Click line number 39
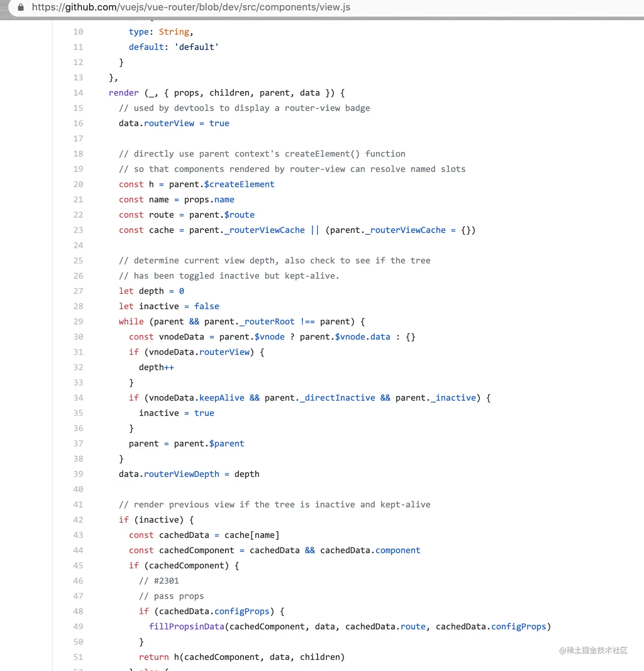Viewport: 644px width, 671px height. pyautogui.click(x=78, y=474)
